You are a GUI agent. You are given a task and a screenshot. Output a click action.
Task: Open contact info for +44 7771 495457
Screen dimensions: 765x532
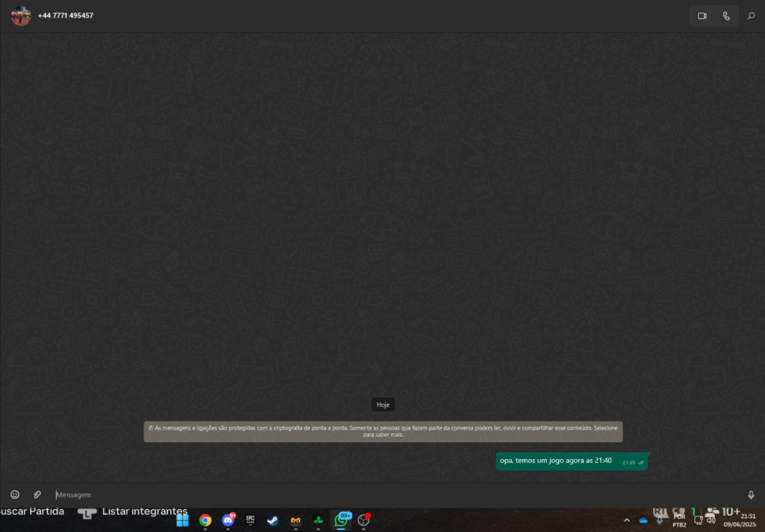point(65,15)
